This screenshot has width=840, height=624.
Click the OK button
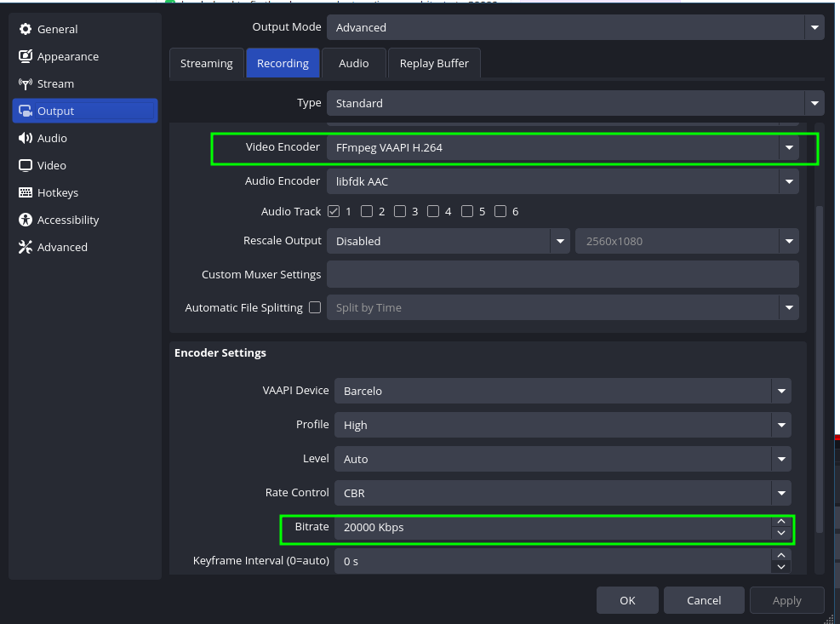(627, 600)
